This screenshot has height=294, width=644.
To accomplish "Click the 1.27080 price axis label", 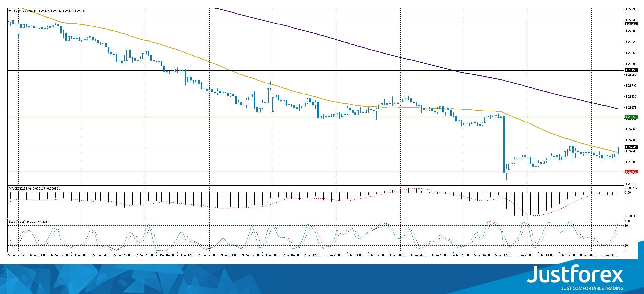I will [631, 31].
